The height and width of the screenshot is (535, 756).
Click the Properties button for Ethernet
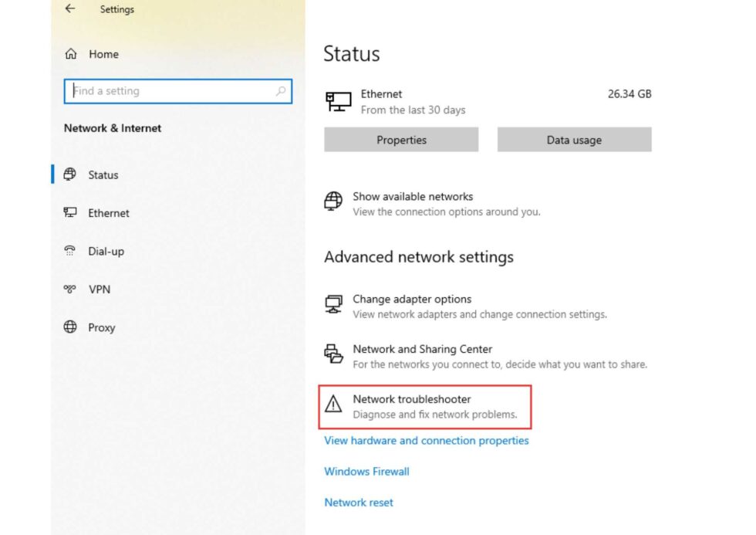[x=400, y=140]
